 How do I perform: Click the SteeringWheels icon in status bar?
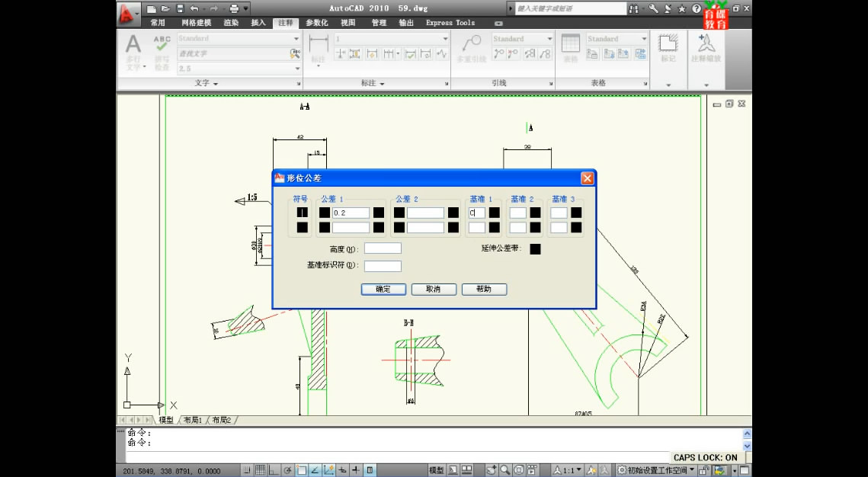click(x=518, y=470)
